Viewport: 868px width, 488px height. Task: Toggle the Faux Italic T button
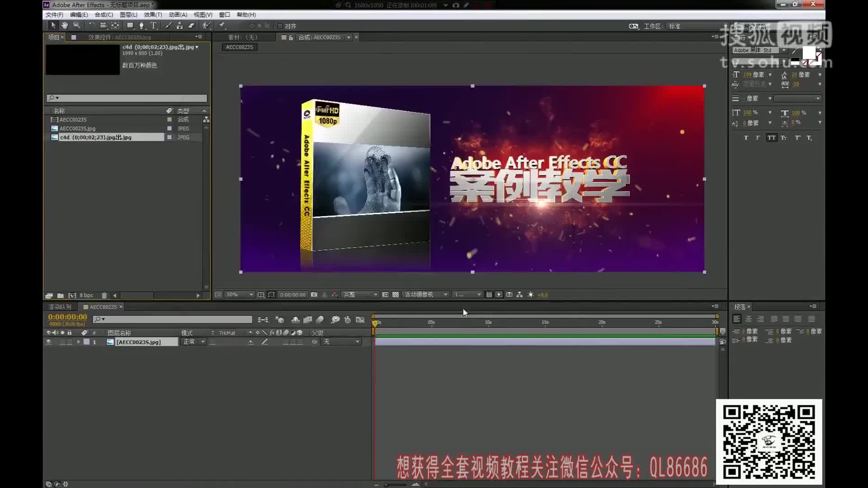point(758,138)
